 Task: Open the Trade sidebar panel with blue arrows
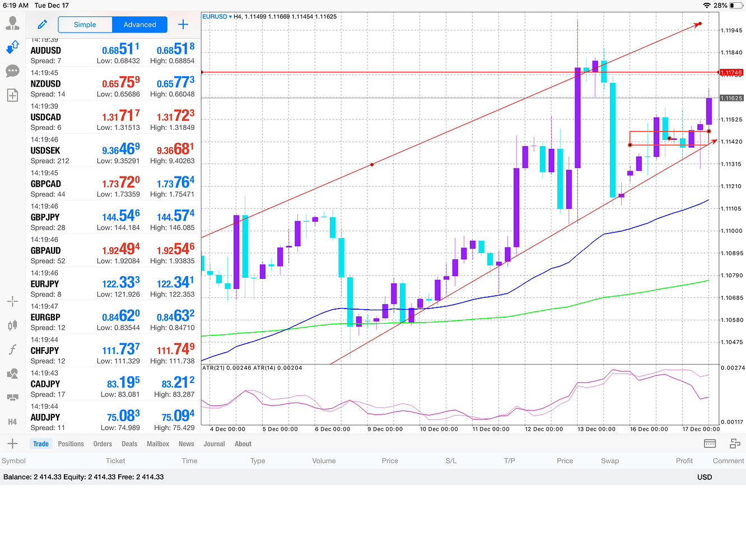[x=12, y=47]
